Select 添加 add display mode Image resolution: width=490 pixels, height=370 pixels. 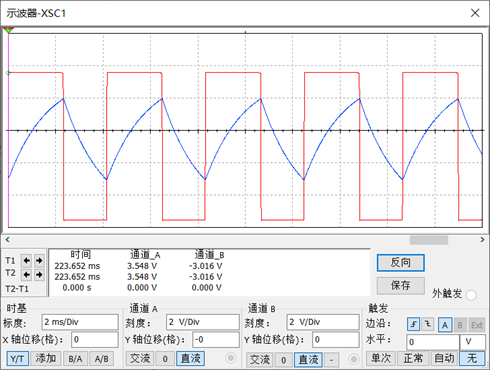coord(46,359)
